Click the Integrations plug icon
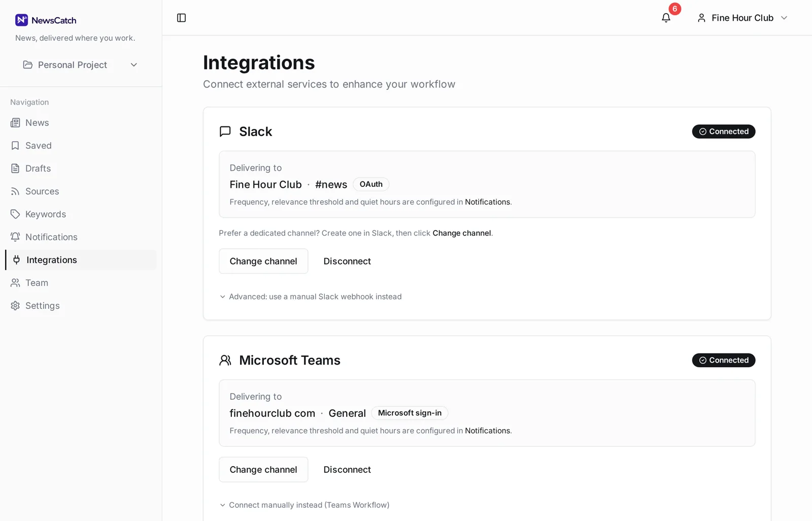This screenshot has height=521, width=812. (16, 260)
